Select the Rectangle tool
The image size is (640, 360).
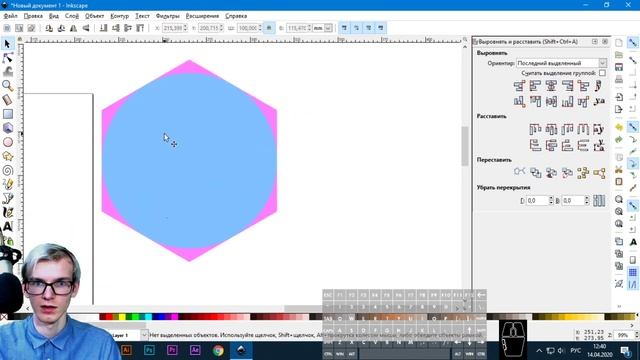point(7,114)
